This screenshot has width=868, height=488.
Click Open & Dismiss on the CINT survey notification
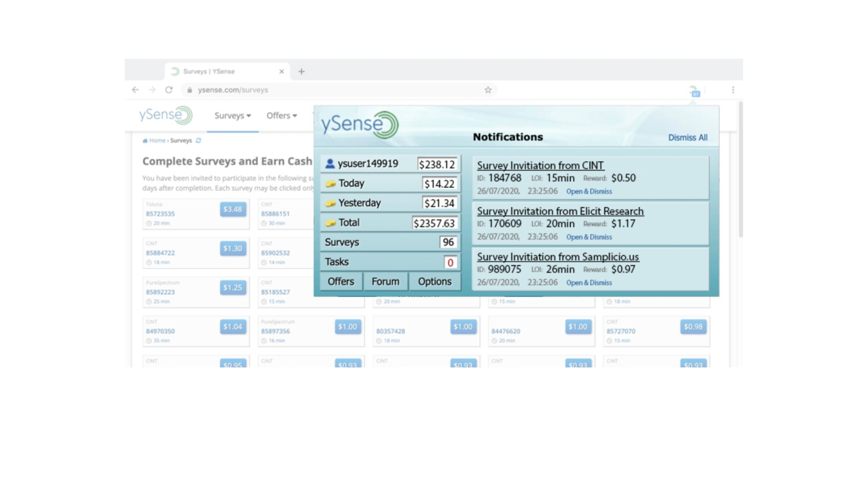point(589,191)
